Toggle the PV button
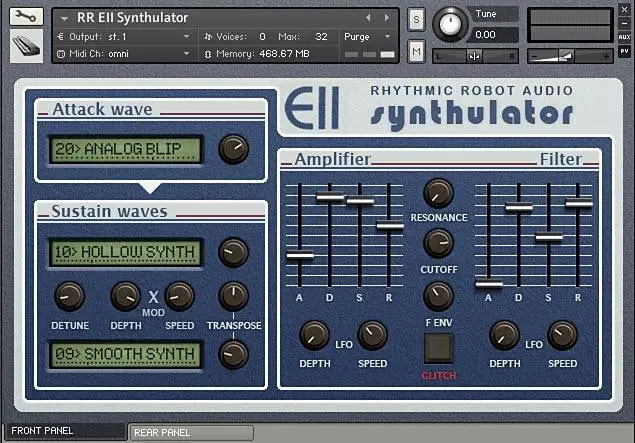635x443 pixels. (624, 51)
